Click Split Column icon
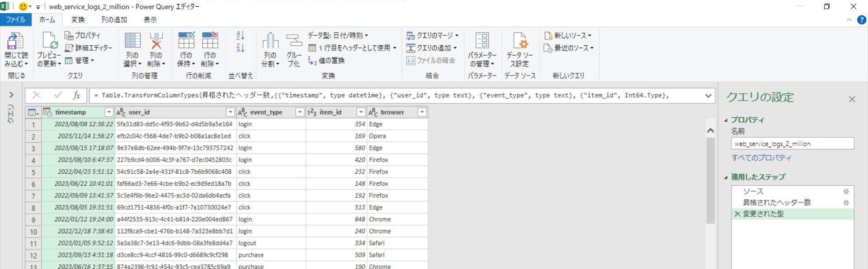 tap(270, 41)
